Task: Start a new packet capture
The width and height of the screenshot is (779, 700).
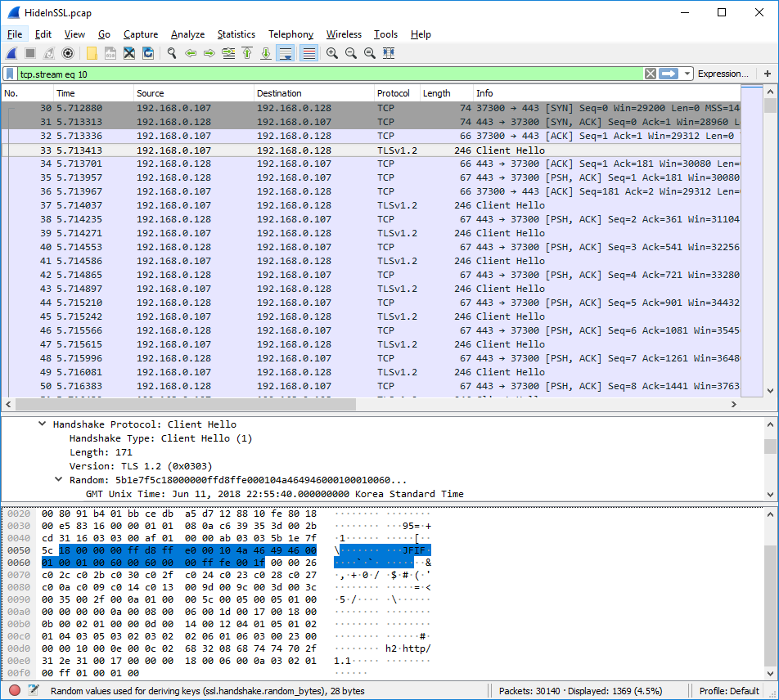Action: pos(11,53)
